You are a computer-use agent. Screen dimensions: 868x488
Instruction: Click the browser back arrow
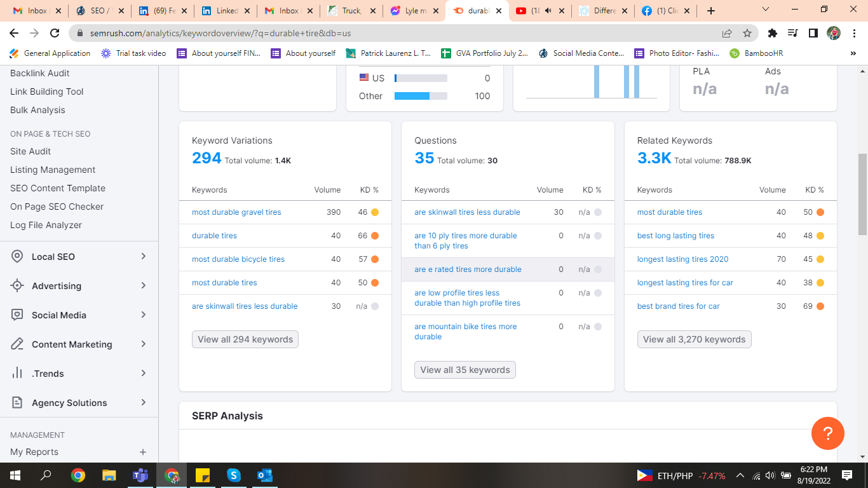[14, 33]
